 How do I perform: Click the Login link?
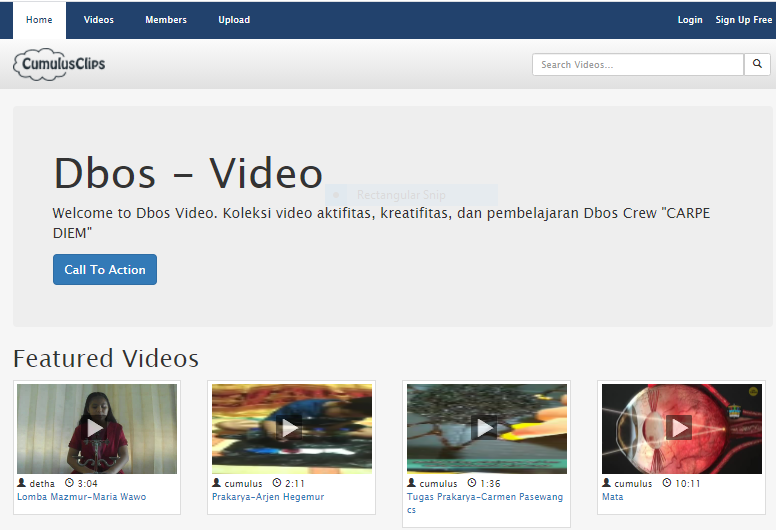pos(690,20)
